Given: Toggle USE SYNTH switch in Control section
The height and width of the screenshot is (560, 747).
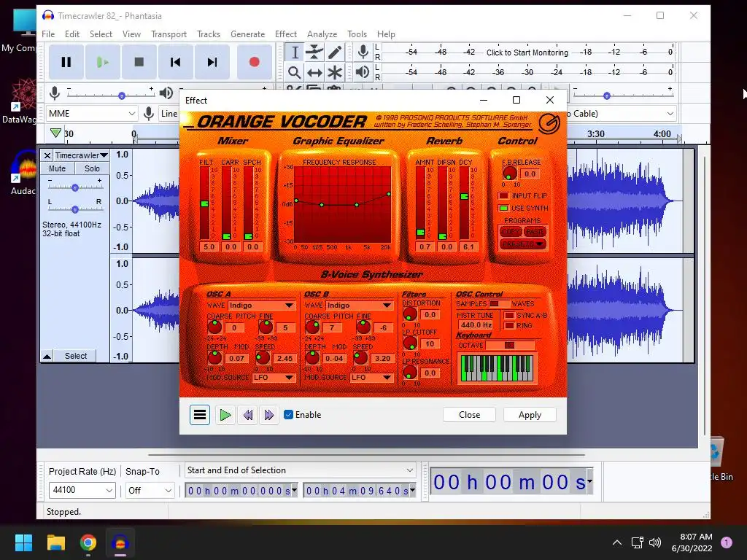Looking at the screenshot, I should [503, 208].
